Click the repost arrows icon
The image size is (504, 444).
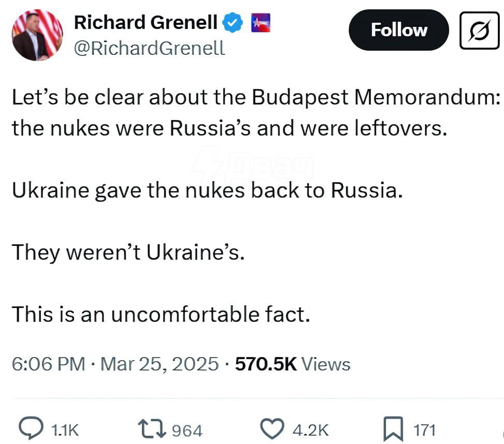pos(152,429)
